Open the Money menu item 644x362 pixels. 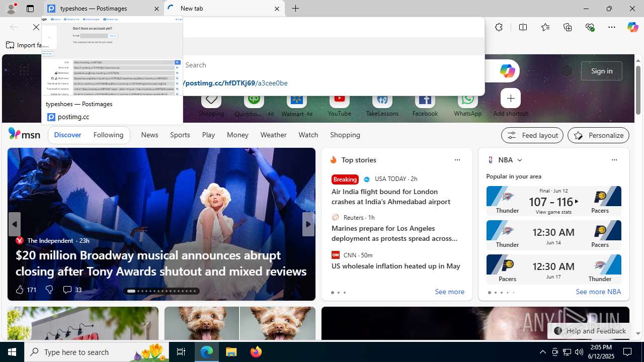coord(237,135)
